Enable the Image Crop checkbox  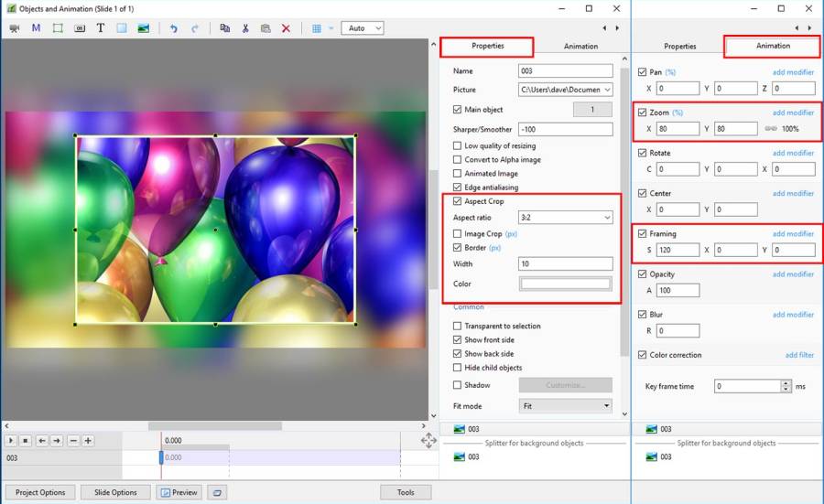coord(458,234)
